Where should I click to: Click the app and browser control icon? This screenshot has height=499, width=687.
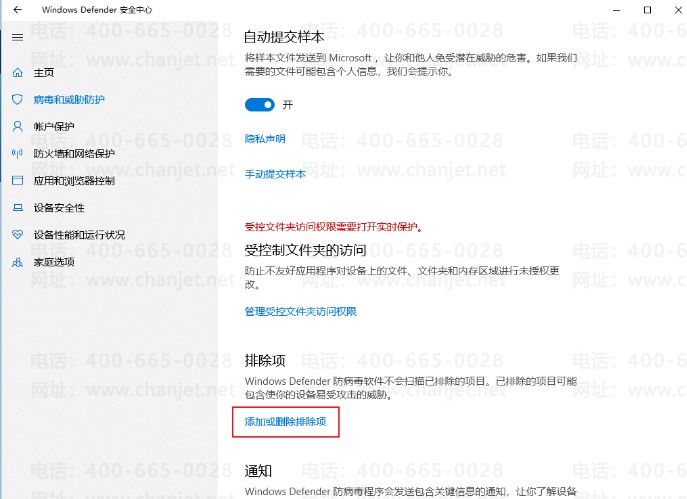[18, 180]
